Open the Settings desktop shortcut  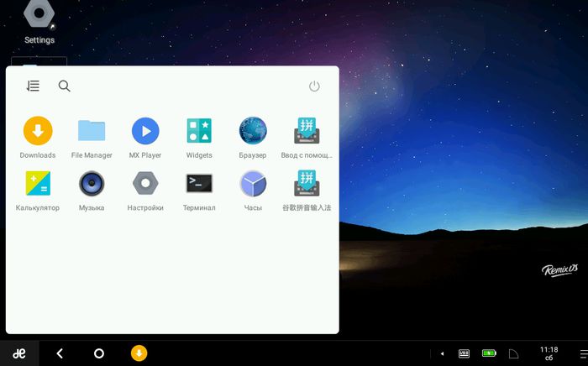click(x=39, y=17)
